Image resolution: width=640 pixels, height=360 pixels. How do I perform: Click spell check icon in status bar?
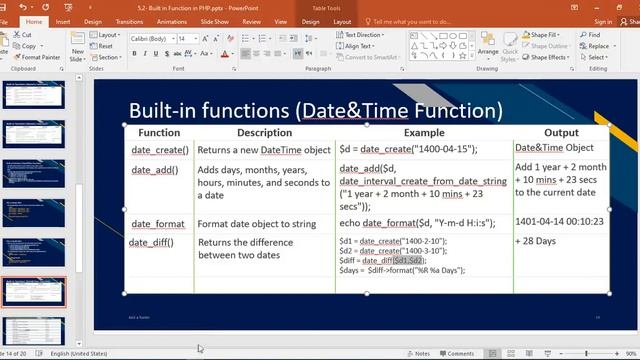point(39,353)
